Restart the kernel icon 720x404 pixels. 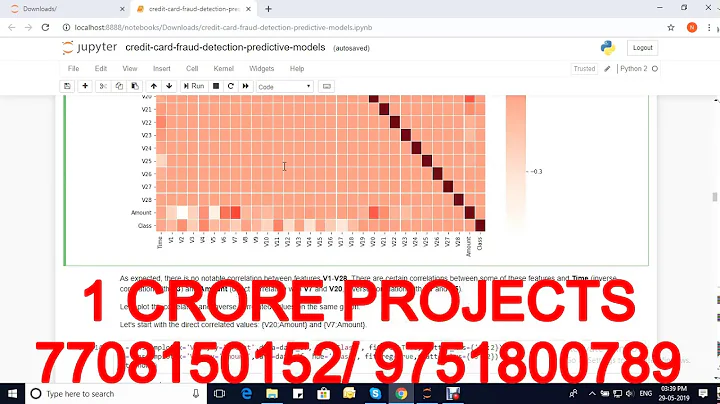(231, 86)
